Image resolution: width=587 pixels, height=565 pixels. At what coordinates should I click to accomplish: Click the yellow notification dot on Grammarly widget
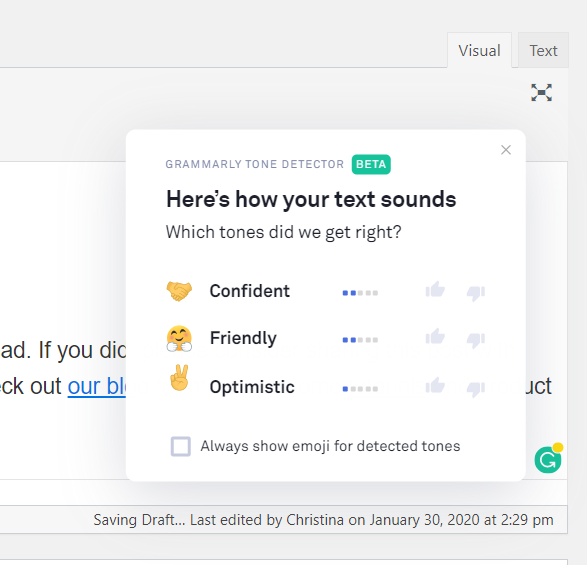(x=558, y=447)
